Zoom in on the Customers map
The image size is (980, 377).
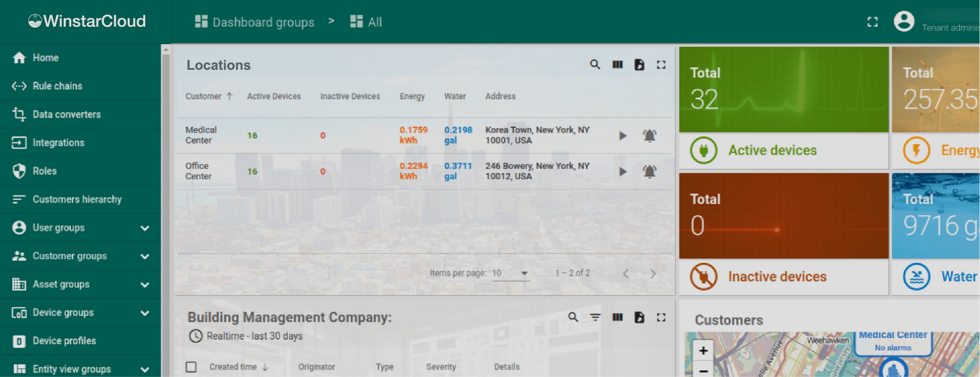pos(703,350)
